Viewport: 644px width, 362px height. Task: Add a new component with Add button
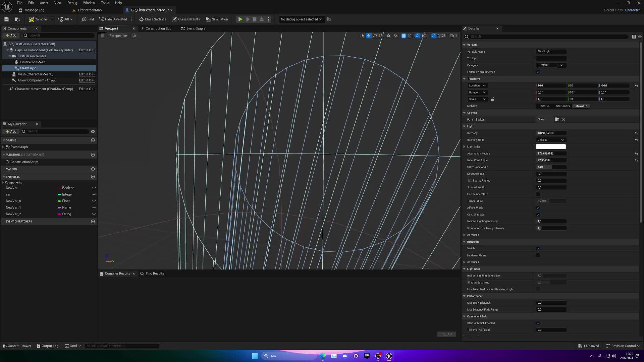[11, 35]
